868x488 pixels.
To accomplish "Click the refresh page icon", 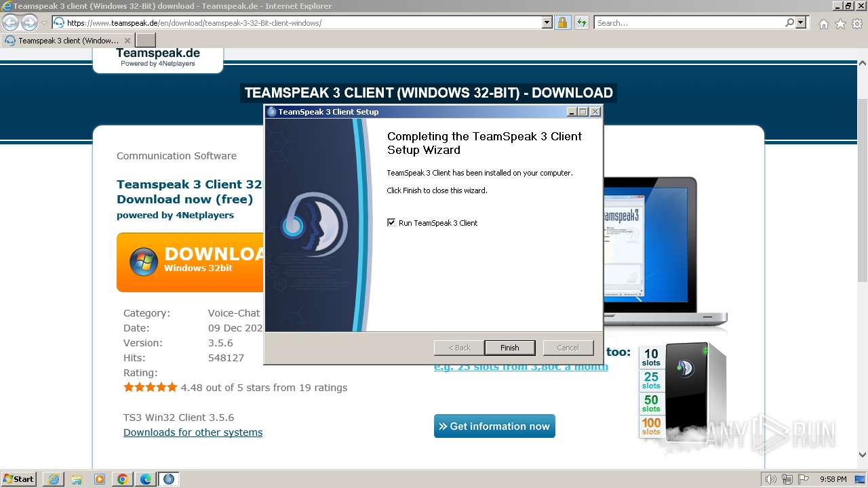I will pos(581,22).
